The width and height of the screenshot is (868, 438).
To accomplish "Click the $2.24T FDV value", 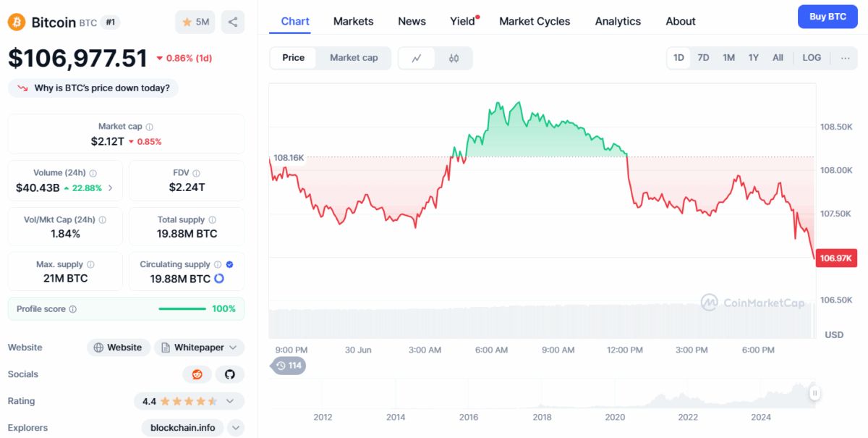I will point(187,188).
